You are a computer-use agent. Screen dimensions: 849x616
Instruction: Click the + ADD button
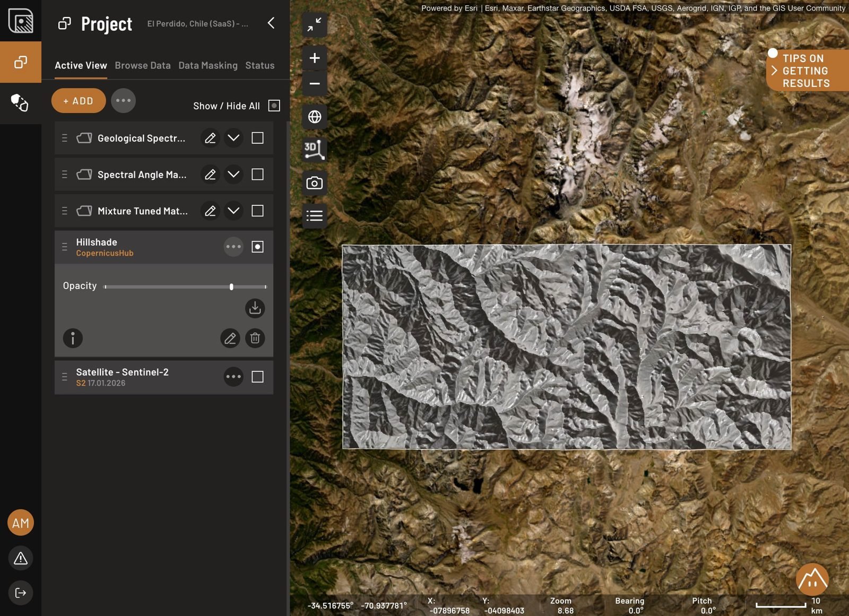point(79,101)
